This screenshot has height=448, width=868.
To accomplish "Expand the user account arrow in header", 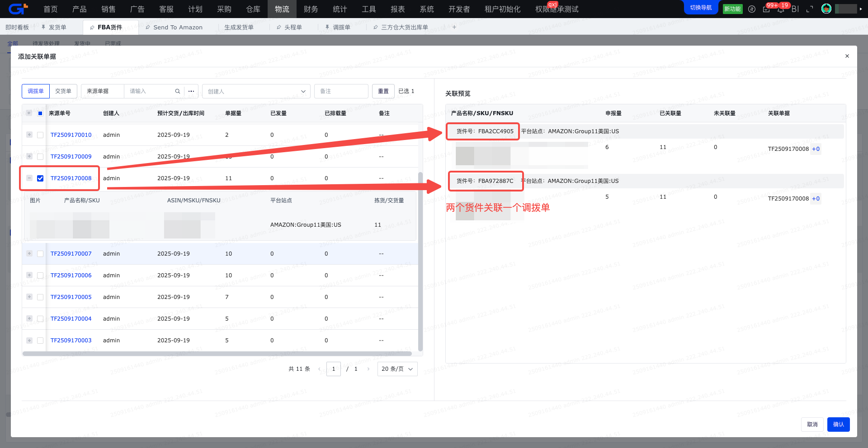I will coord(861,9).
